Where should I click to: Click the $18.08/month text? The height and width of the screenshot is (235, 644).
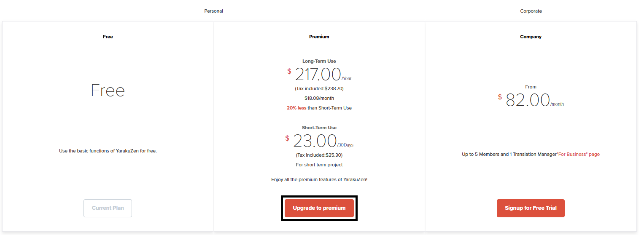[x=319, y=98]
